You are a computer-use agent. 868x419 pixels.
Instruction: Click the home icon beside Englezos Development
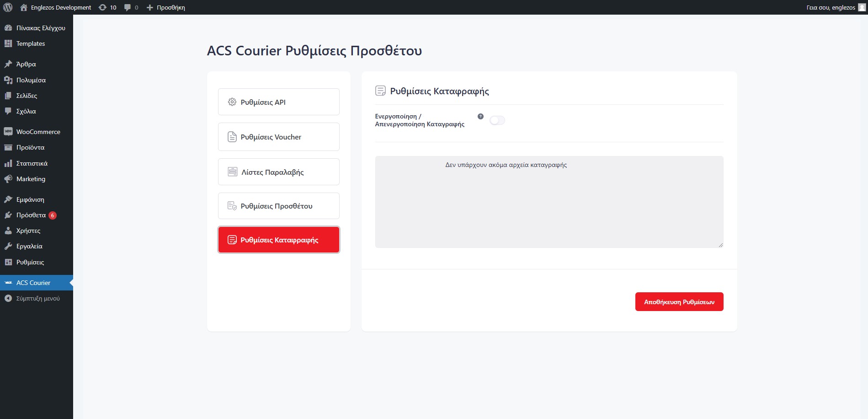click(x=24, y=7)
